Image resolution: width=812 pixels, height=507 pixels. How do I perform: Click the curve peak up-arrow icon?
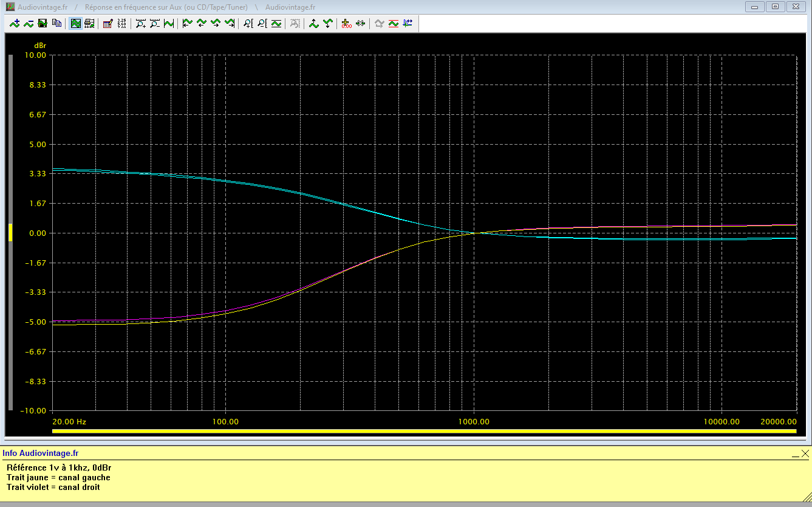tap(314, 24)
